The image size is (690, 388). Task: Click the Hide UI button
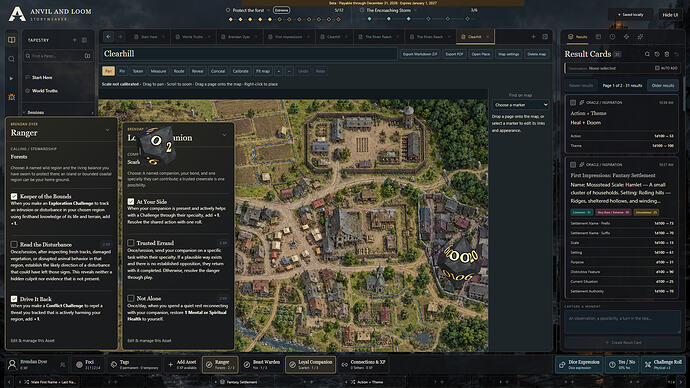(x=670, y=15)
